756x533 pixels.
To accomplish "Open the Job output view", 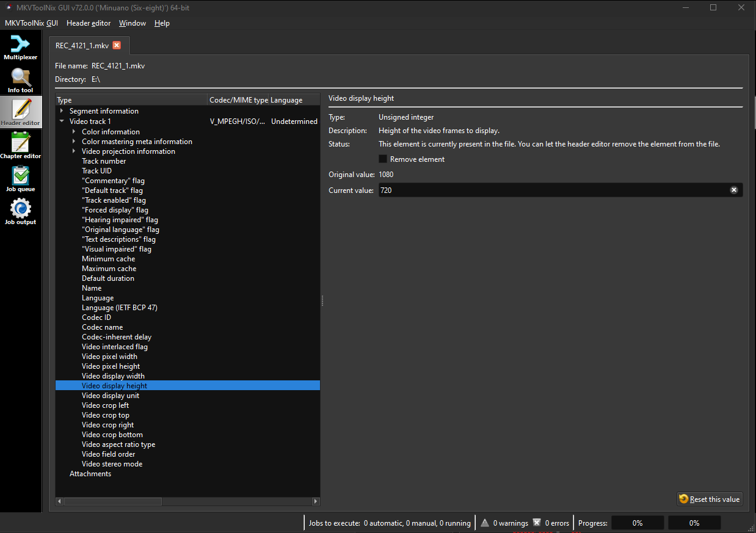I will [21, 211].
